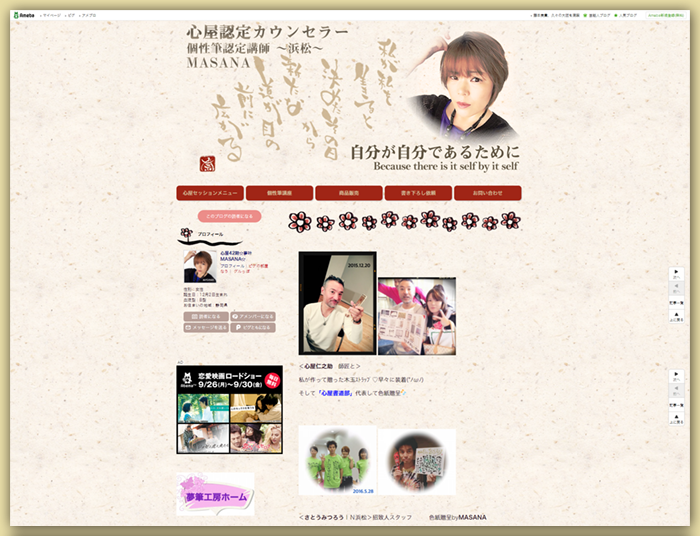Screen dimensions: 700x536
Task: Click upper 記事一覧 side navigation button
Action: 676,303
